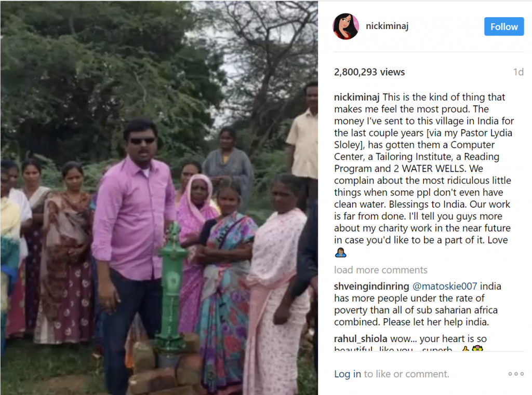532x395 pixels.
Task: Follow the nickiminaj account
Action: point(504,26)
